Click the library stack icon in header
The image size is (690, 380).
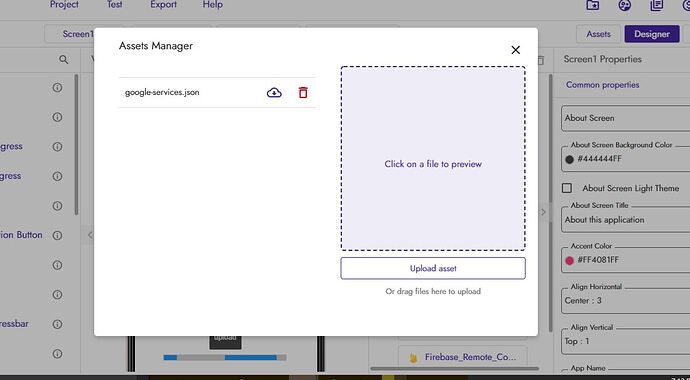(x=657, y=5)
